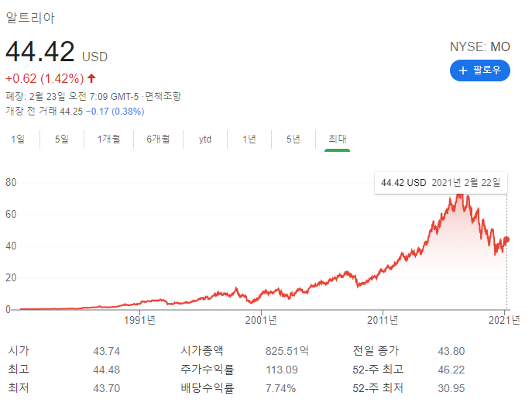Click the 40 y-axis label
Viewport: 532px width, 406px height.
(11, 246)
